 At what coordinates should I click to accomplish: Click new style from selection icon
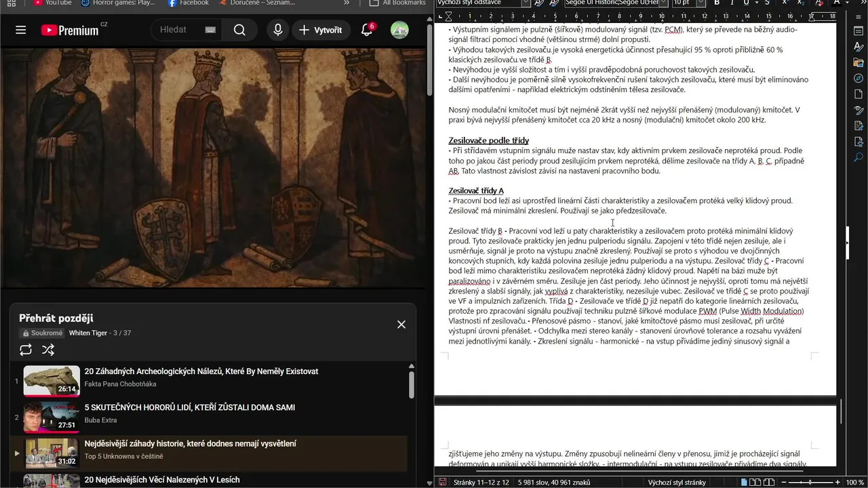554,3
